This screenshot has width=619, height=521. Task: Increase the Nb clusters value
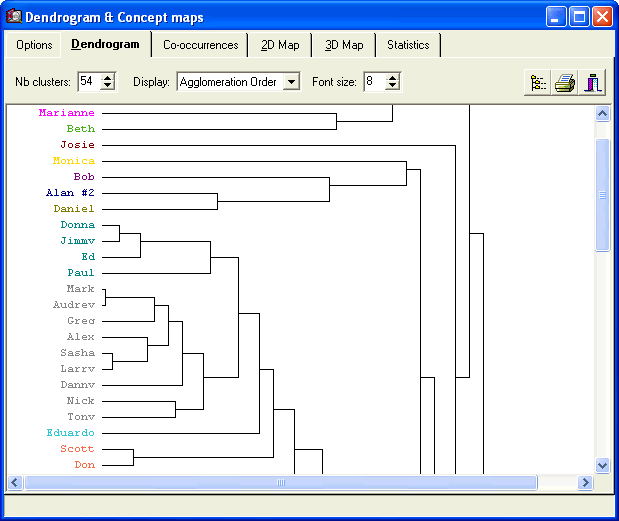point(109,77)
